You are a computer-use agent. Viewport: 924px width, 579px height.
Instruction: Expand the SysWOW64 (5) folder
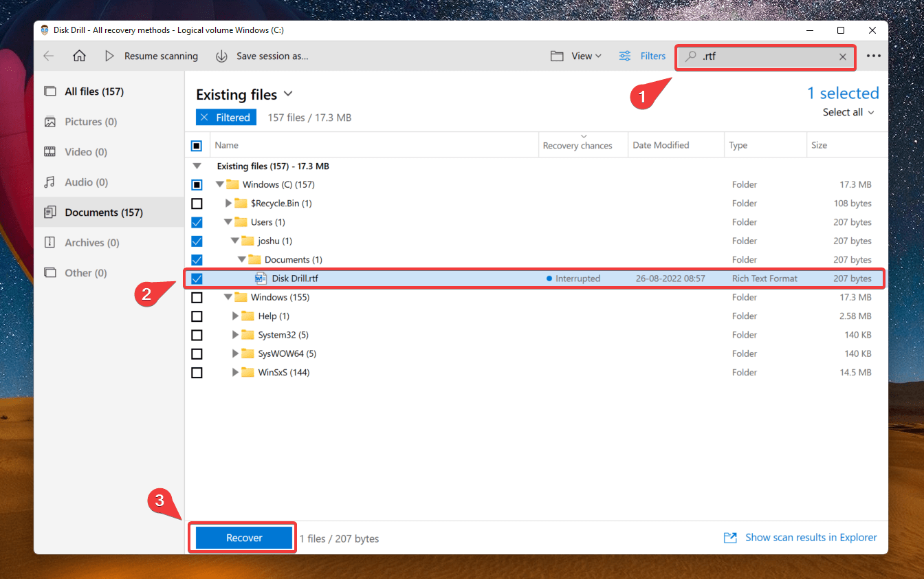coord(236,354)
